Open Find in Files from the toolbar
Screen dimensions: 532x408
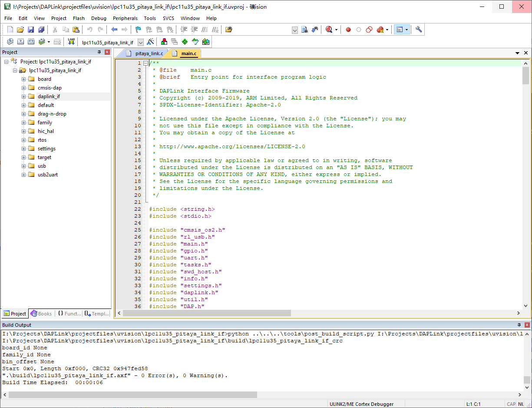coord(229,30)
